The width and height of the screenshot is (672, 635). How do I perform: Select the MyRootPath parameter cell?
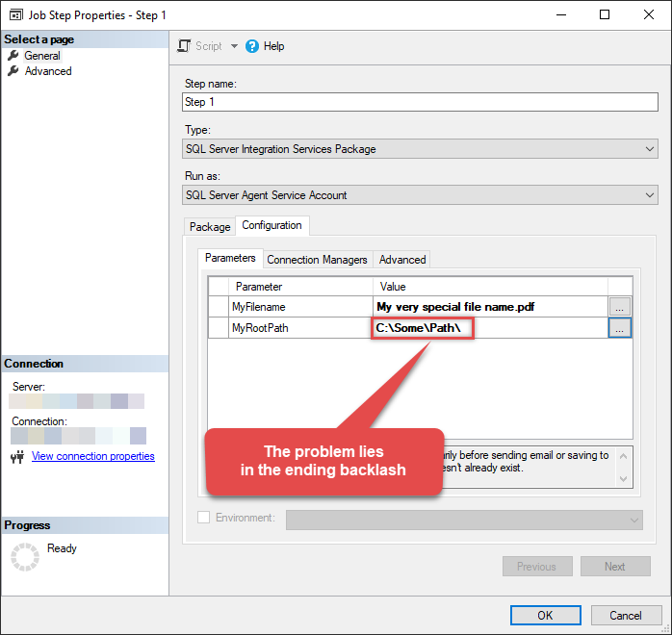pyautogui.click(x=300, y=328)
